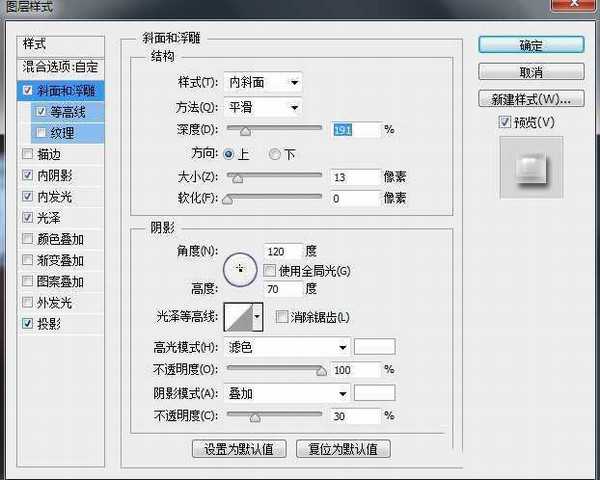Open the gloss contour picker arrow
This screenshot has width=600, height=480.
coord(257,317)
